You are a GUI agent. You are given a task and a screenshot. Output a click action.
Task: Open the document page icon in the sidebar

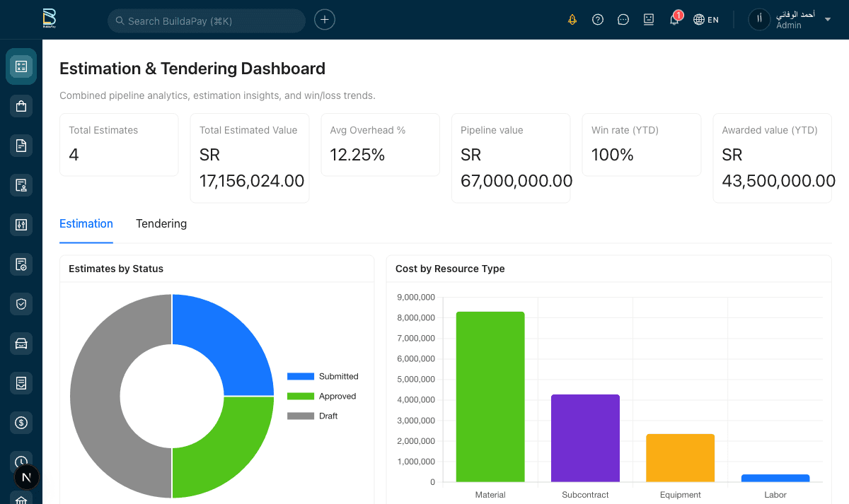(21, 146)
